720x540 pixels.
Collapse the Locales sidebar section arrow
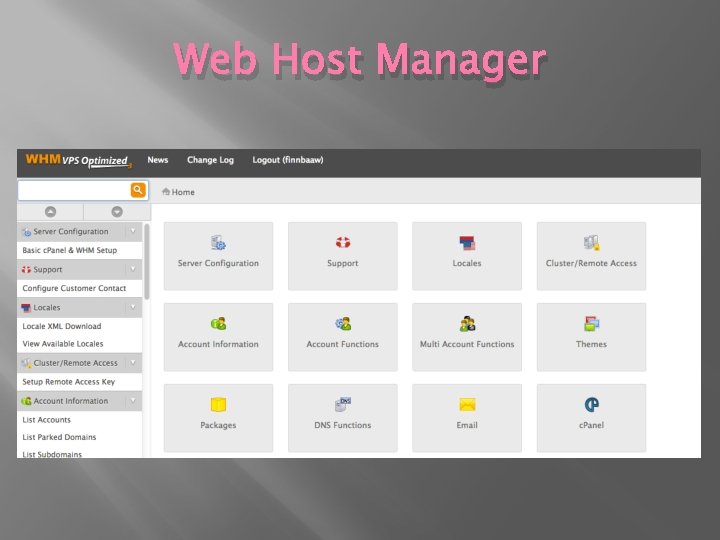(133, 307)
